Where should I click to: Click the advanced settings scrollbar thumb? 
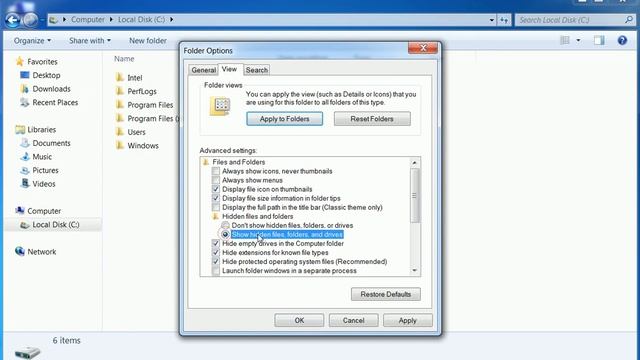click(415, 196)
